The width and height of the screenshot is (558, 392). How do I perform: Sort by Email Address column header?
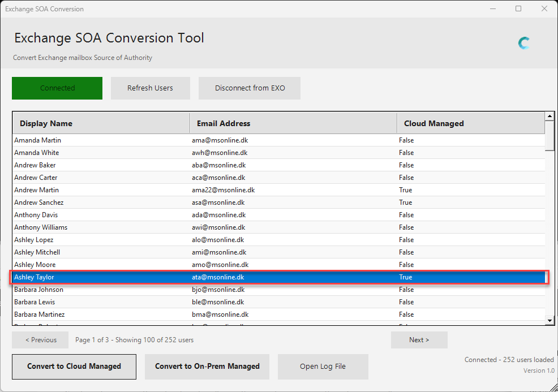tap(293, 123)
